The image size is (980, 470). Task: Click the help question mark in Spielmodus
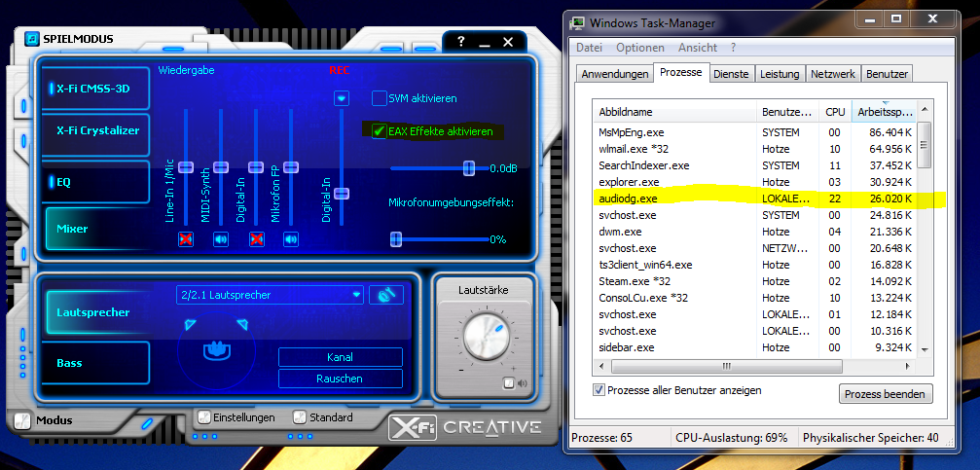pyautogui.click(x=460, y=42)
